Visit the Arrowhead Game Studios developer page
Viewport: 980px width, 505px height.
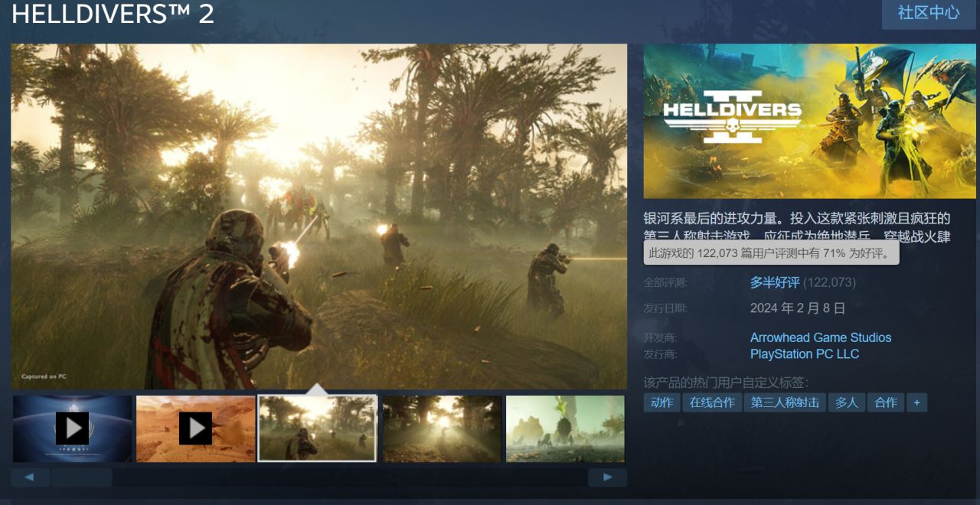[x=819, y=337]
